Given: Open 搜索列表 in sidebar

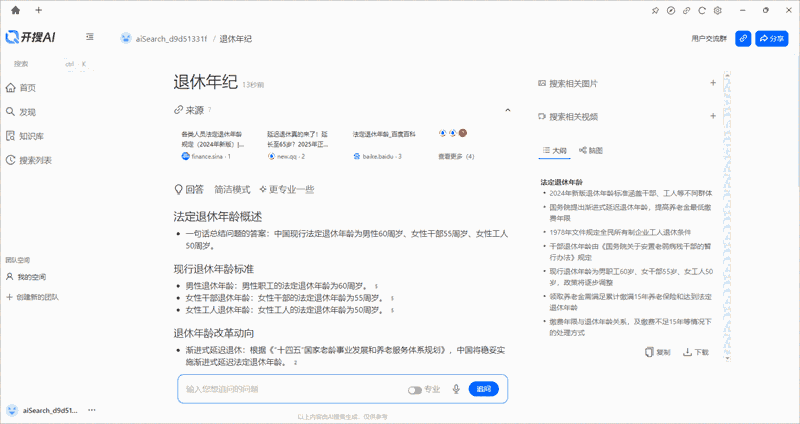Looking at the screenshot, I should 29,160.
